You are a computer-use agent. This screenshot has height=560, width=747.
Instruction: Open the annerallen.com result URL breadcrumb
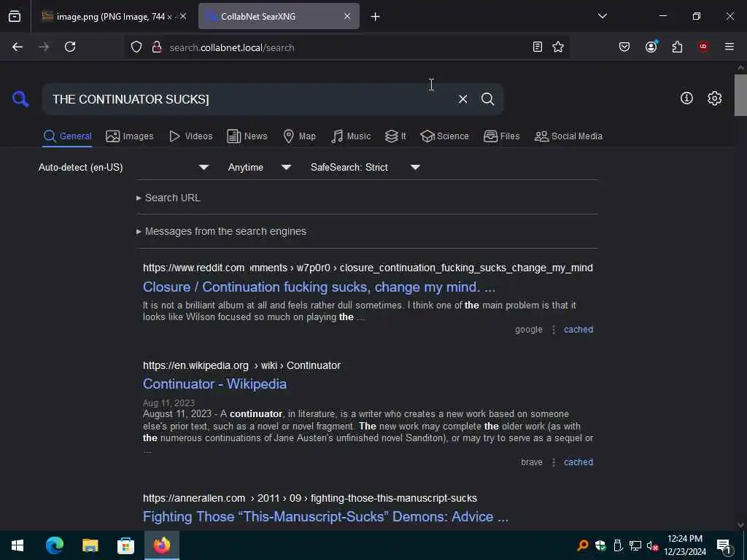[309, 498]
